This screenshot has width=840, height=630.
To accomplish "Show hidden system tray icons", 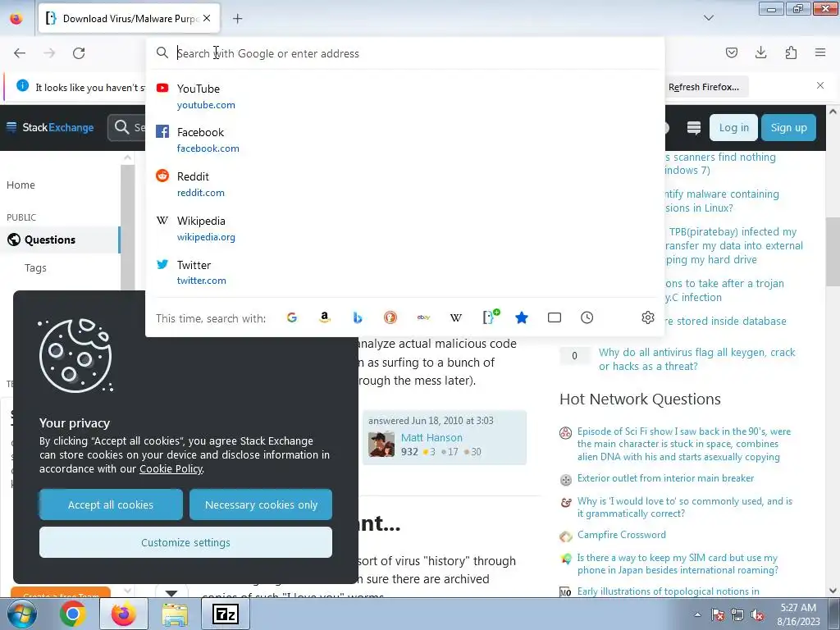I will pyautogui.click(x=697, y=614).
